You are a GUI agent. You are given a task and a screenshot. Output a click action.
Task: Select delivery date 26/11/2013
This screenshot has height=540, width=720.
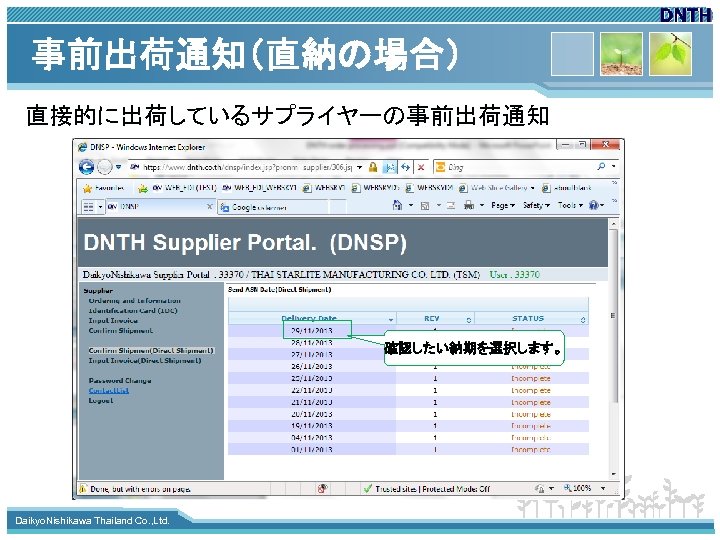coord(312,366)
